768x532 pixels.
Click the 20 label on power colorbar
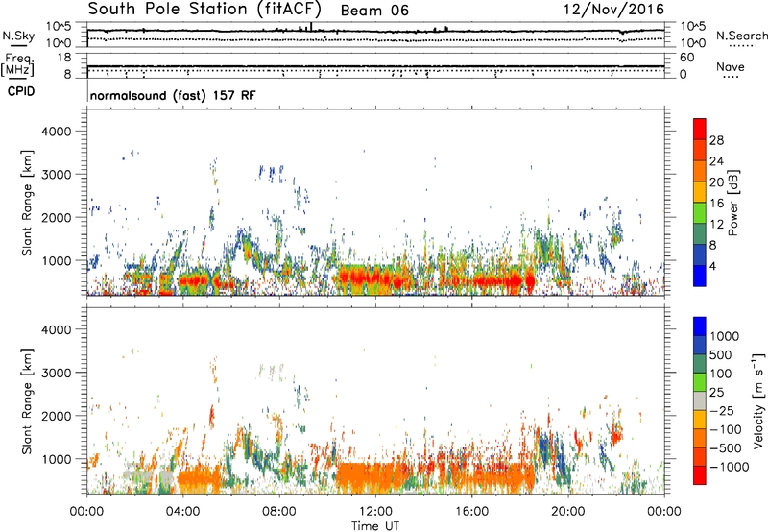716,182
